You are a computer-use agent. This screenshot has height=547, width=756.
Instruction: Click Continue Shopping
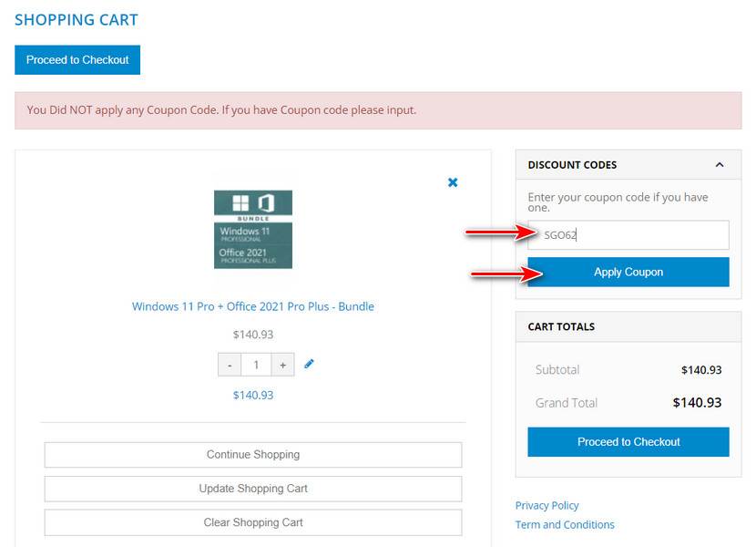tap(253, 455)
